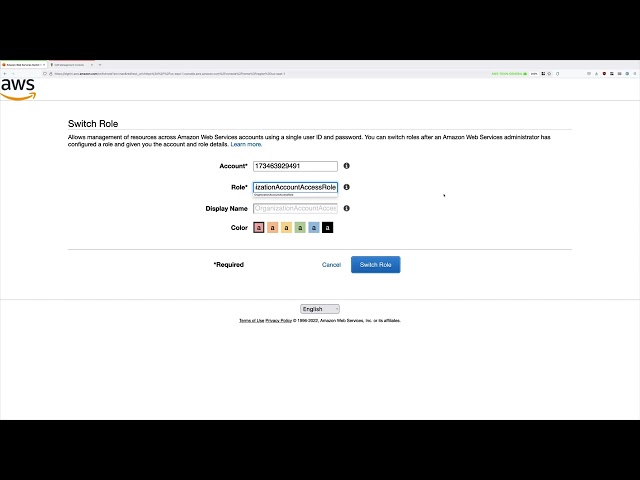
Task: Switch to the second browser tab
Action: pyautogui.click(x=72, y=64)
